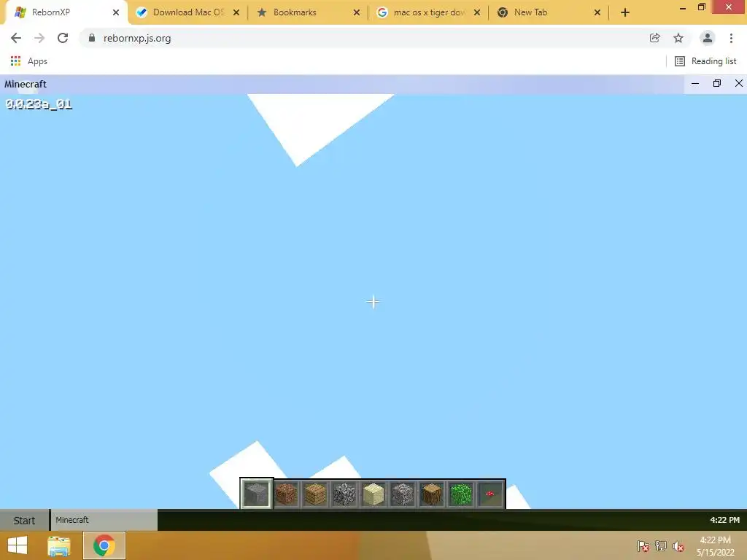
Task: Switch to the mac os x tiger Google tab
Action: (429, 12)
